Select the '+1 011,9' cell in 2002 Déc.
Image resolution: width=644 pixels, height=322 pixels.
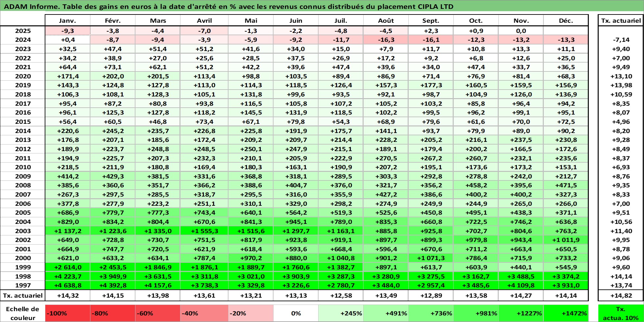tap(566, 240)
